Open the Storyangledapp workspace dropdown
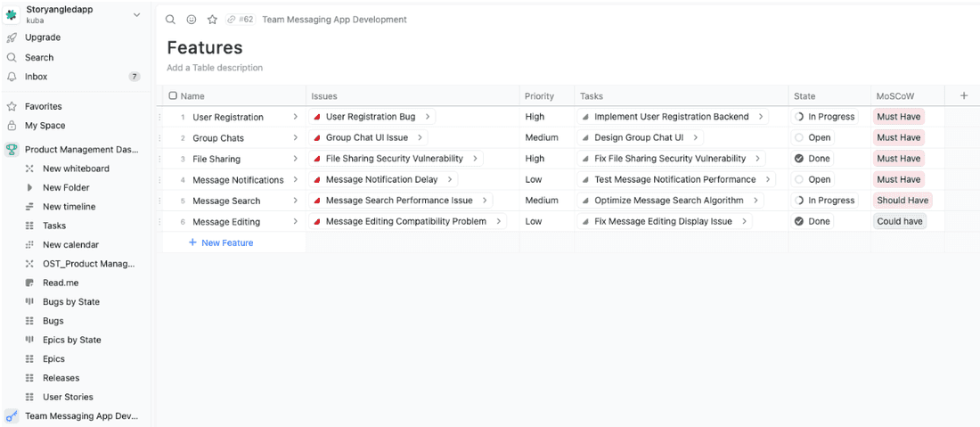The height and width of the screenshot is (427, 980). (x=137, y=15)
